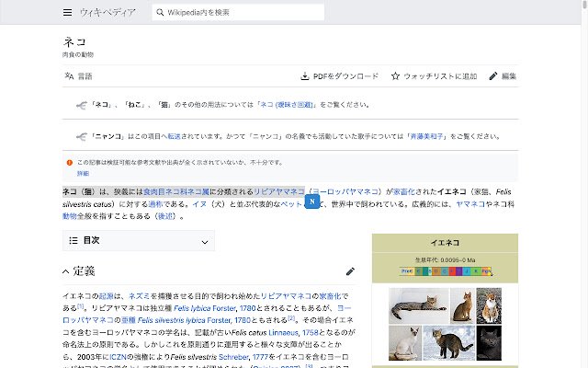Edit the 定義 section pencil icon
588x368 pixels.
pyautogui.click(x=350, y=271)
